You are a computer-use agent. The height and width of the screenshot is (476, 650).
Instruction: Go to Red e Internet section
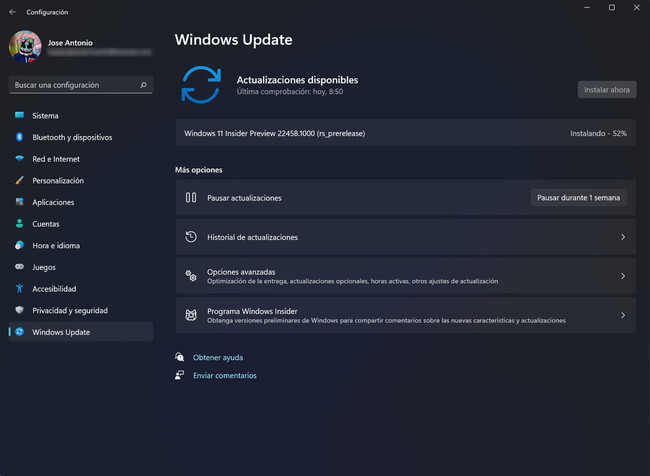pyautogui.click(x=81, y=159)
